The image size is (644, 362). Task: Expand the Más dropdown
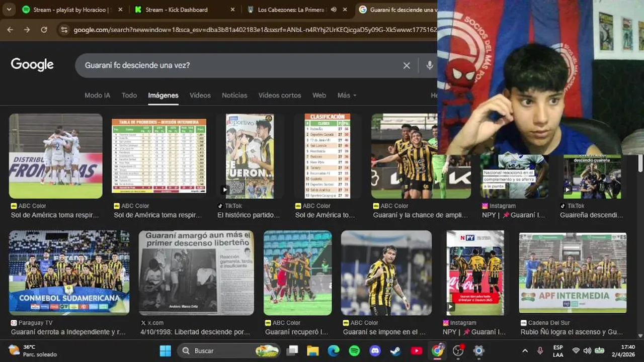(347, 95)
